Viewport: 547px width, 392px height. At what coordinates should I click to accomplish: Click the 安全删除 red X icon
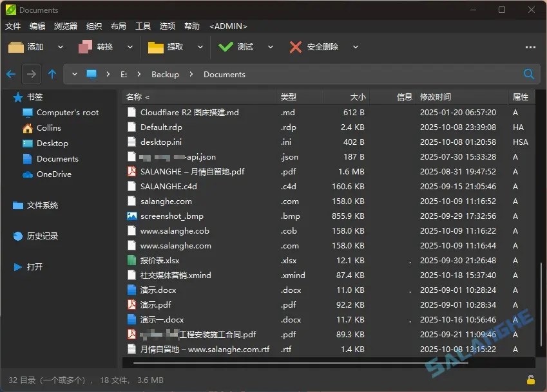point(295,46)
